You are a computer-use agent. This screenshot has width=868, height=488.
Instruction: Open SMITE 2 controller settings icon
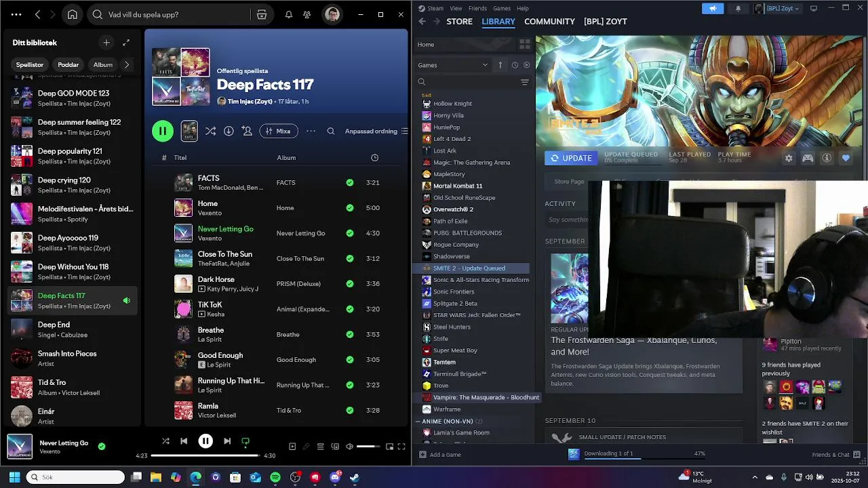tap(808, 158)
